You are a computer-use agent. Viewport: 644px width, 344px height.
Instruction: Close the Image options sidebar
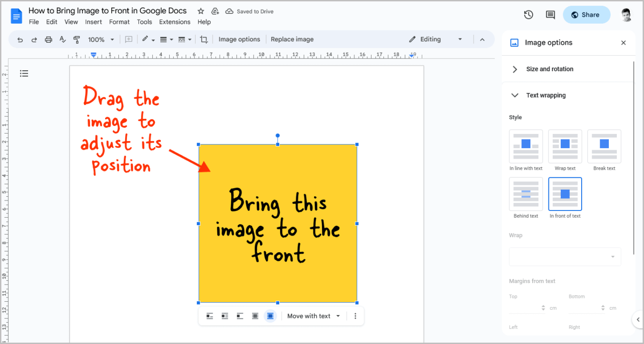pyautogui.click(x=624, y=43)
